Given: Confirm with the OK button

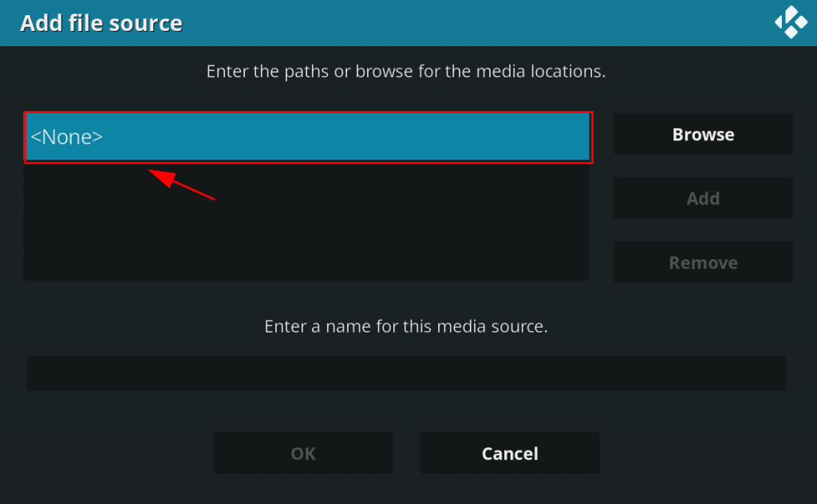Looking at the screenshot, I should pyautogui.click(x=302, y=454).
